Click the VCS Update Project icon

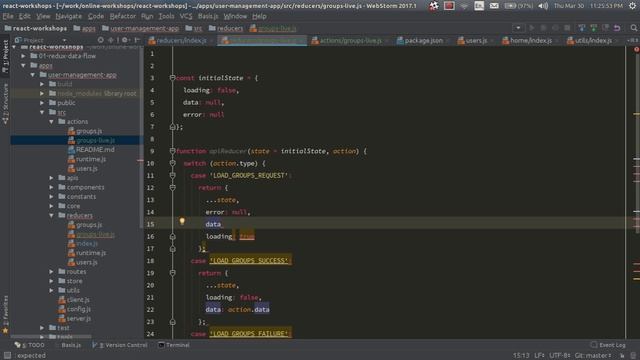tap(582, 28)
